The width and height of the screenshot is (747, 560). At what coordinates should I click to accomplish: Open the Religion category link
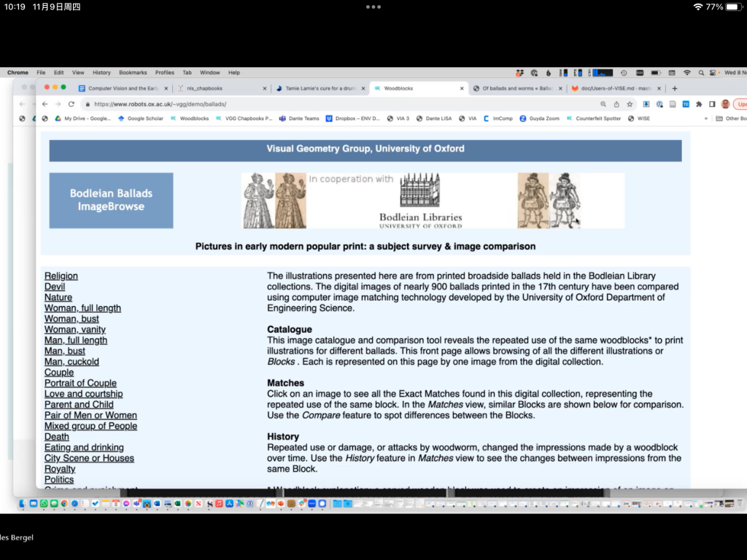pos(61,276)
